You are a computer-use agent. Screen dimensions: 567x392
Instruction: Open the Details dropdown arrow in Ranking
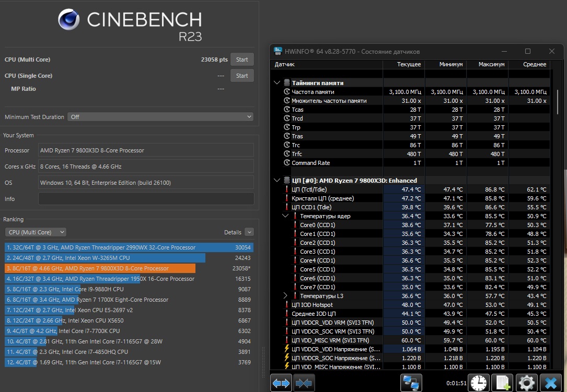point(249,232)
